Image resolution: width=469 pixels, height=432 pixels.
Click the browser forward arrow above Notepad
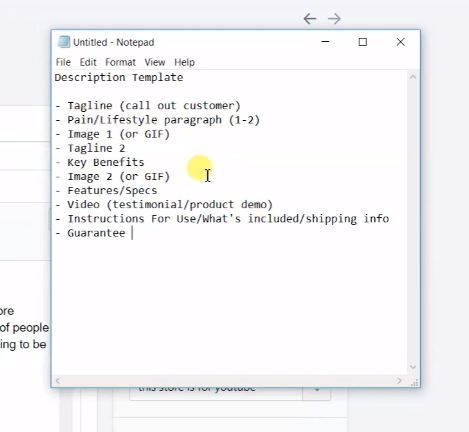pos(334,19)
